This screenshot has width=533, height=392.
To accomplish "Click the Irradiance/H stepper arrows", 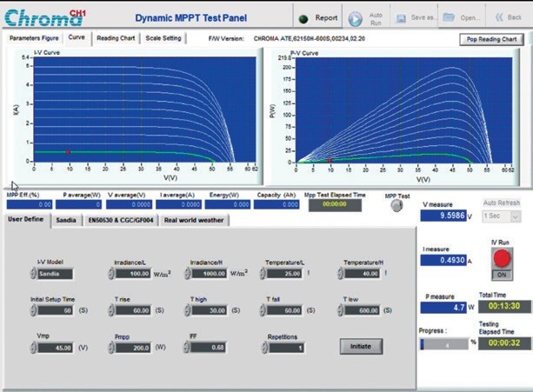I will [187, 274].
